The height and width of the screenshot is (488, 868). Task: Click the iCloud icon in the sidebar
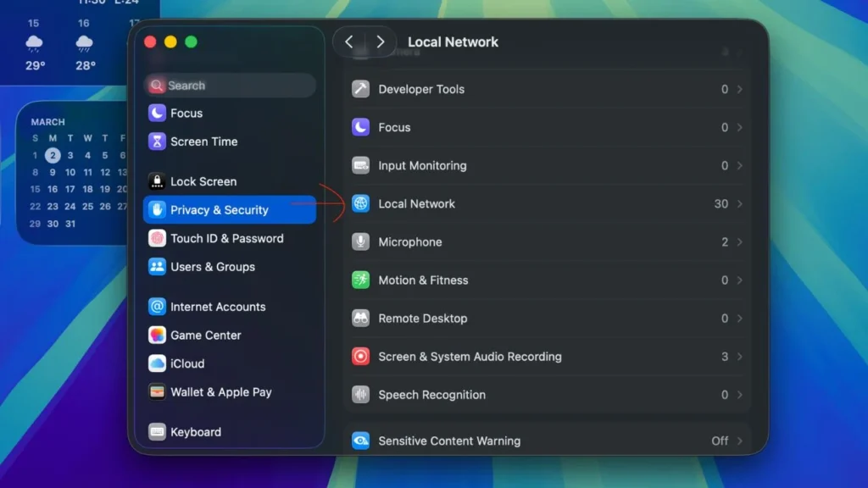pos(157,363)
